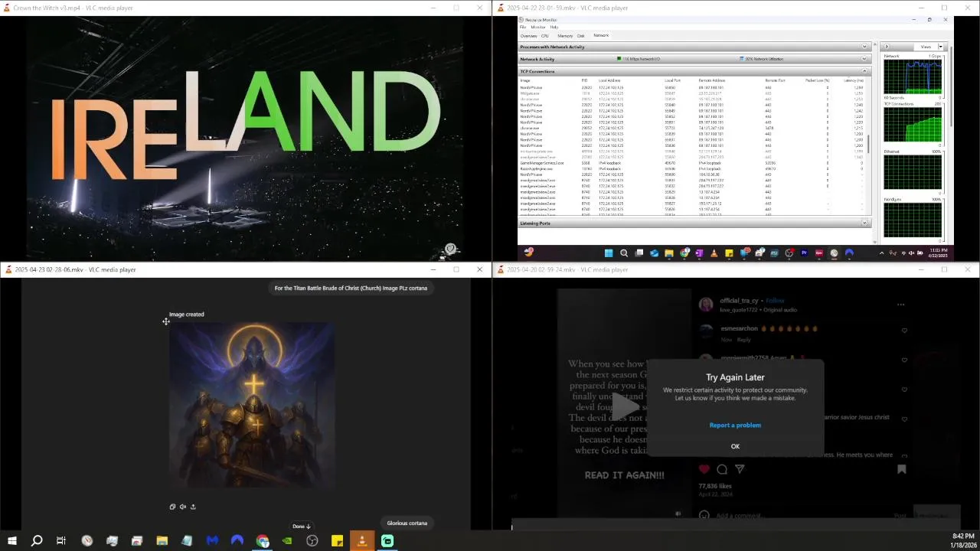Image resolution: width=980 pixels, height=551 pixels.
Task: Click the Done button below the image
Action: pyautogui.click(x=301, y=527)
